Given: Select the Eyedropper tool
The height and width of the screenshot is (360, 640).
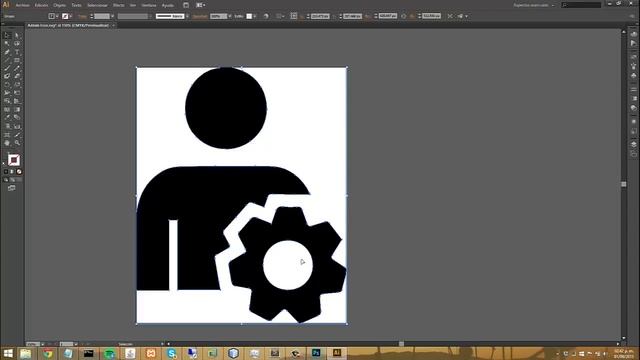Looking at the screenshot, I should [7, 118].
